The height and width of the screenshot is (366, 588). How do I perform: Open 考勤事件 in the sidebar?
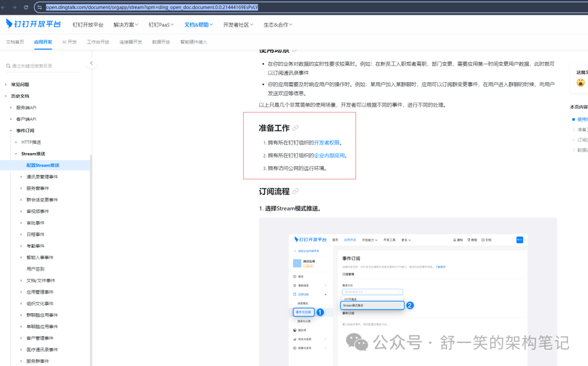35,246
